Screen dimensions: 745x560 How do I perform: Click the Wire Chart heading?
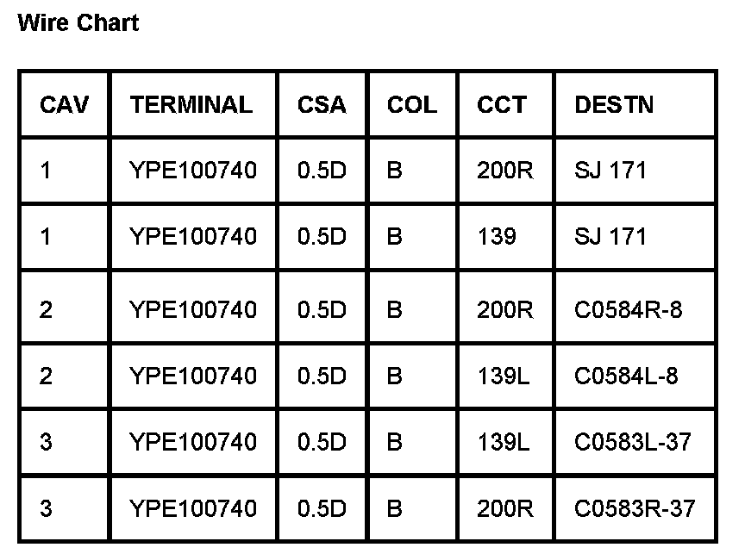78,23
